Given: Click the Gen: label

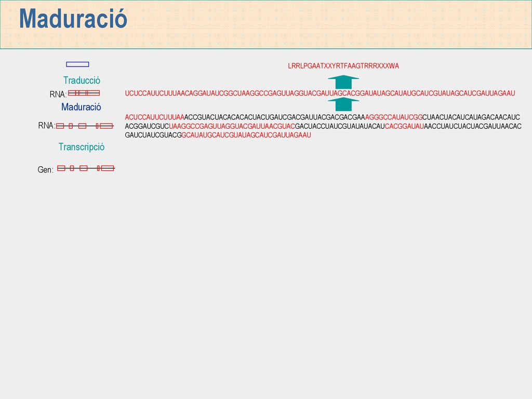Looking at the screenshot, I should 46,170.
